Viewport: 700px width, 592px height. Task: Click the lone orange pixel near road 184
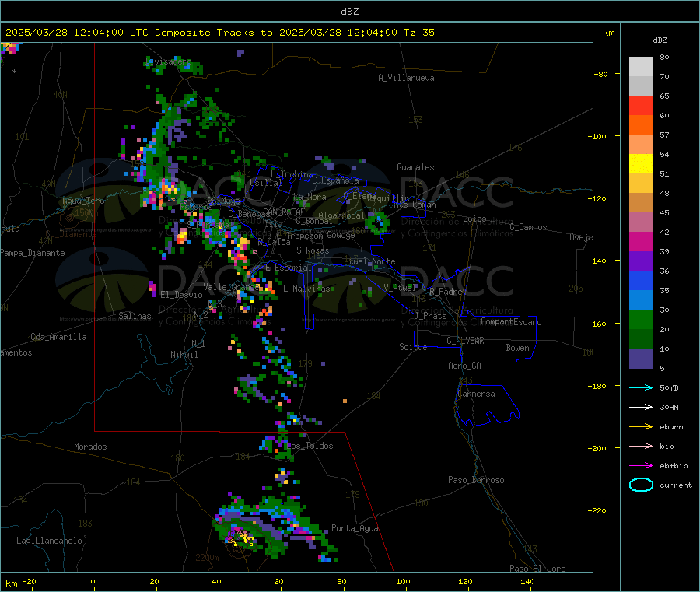(x=345, y=401)
